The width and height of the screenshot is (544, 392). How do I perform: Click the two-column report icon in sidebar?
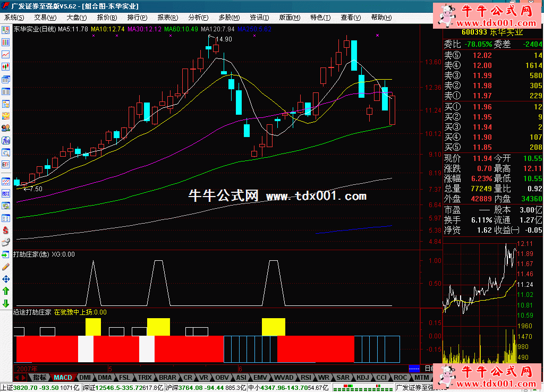click(x=5, y=91)
